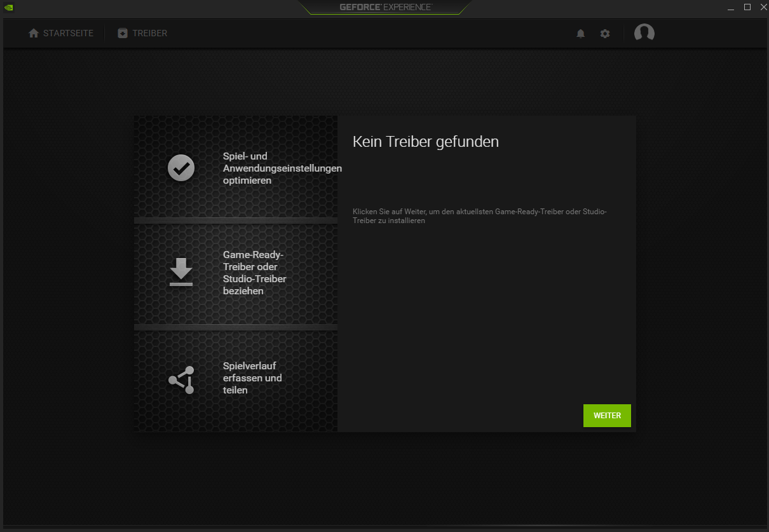Viewport: 769px width, 532px height.
Task: Click the green WEITER button
Action: pos(607,416)
